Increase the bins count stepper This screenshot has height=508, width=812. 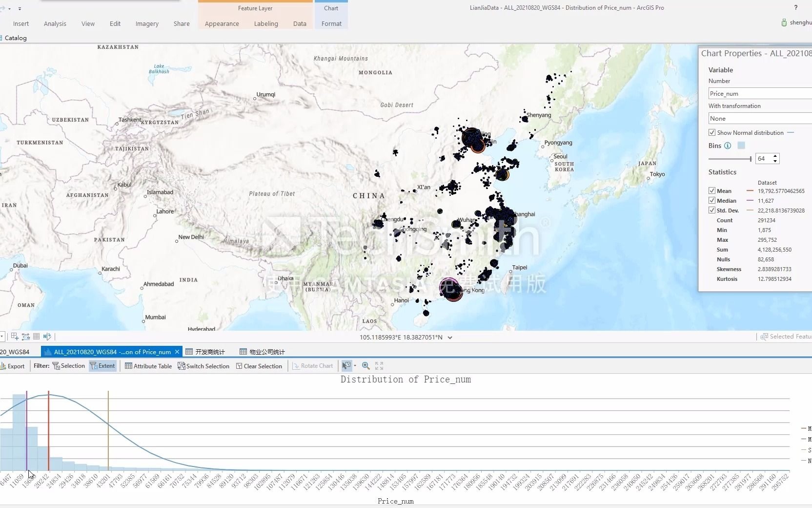(775, 156)
